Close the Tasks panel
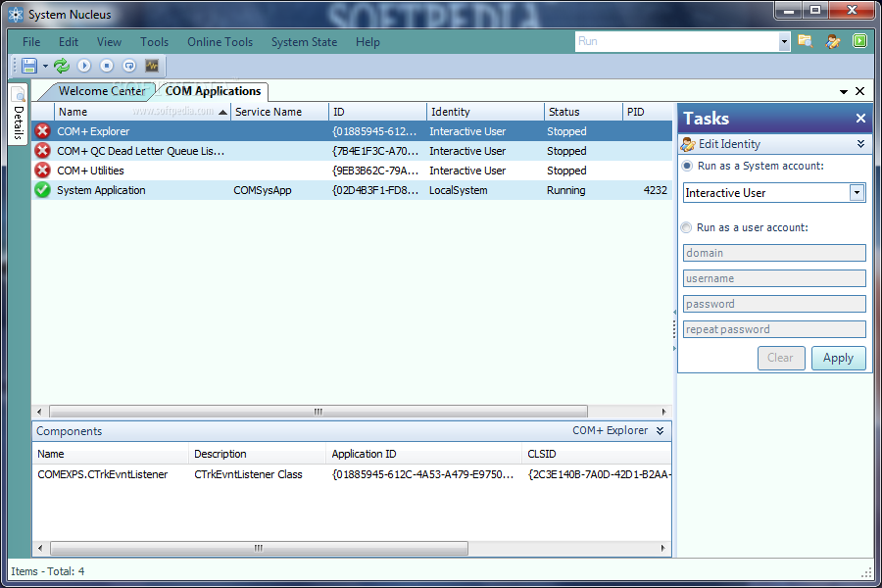 (860, 119)
